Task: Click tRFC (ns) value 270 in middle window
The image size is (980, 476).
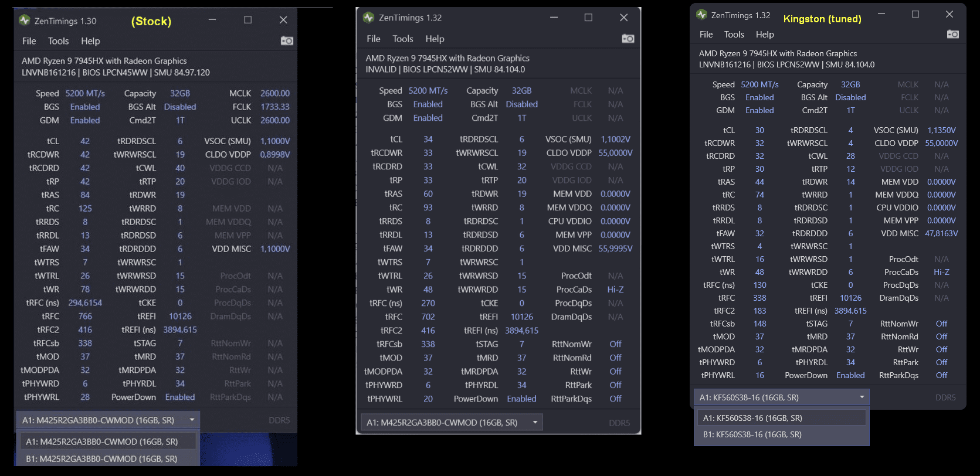Action: pos(428,304)
